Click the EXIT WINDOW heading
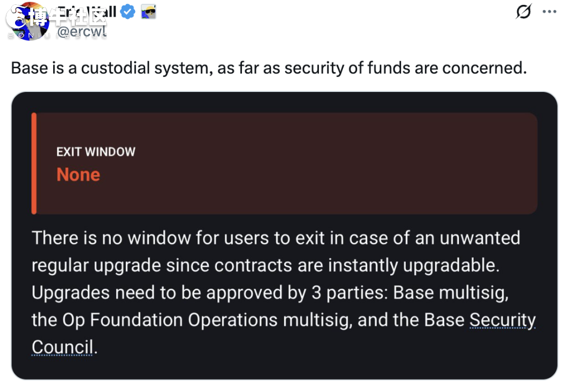 pos(96,152)
